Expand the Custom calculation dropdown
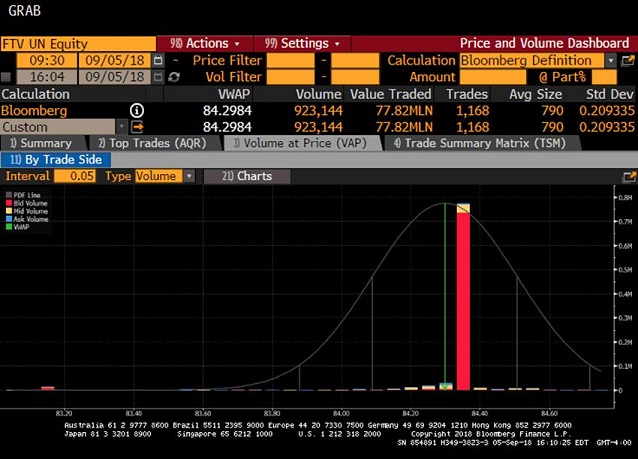638x459 pixels. pos(122,127)
